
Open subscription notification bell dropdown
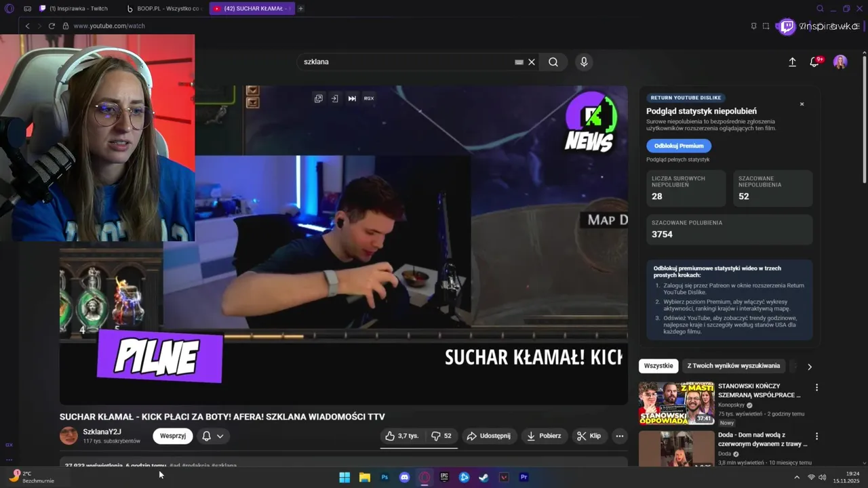(x=213, y=436)
